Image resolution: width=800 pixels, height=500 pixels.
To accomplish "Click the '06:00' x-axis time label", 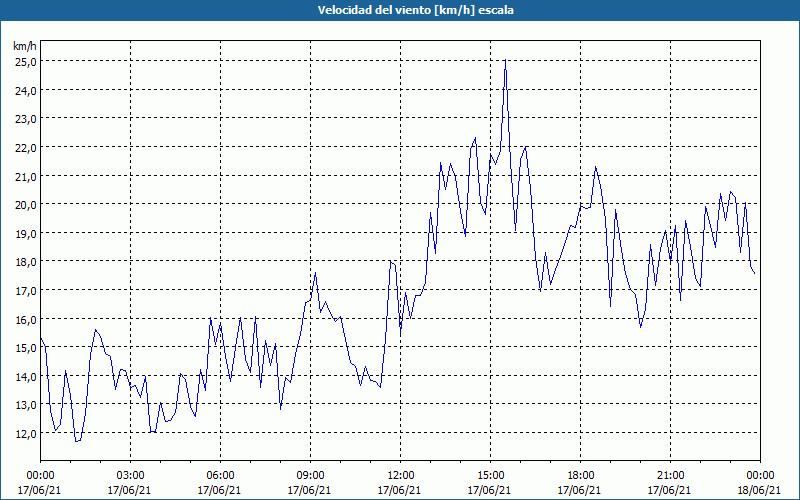I will click(220, 476).
